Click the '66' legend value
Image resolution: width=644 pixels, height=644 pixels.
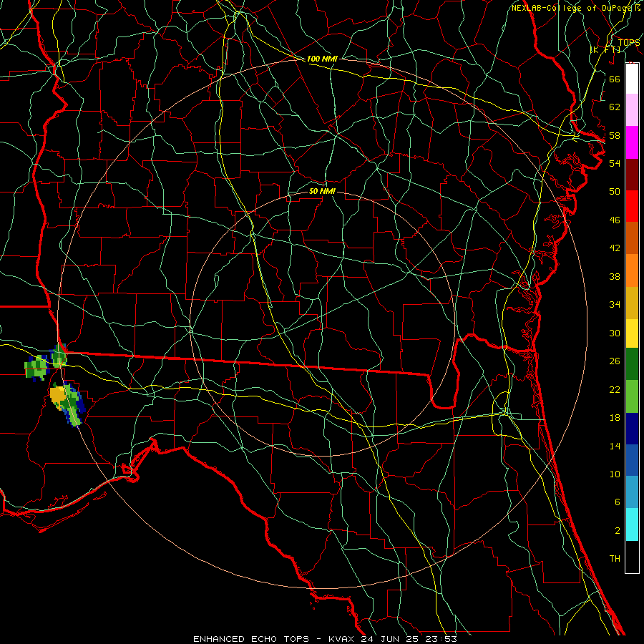(615, 79)
